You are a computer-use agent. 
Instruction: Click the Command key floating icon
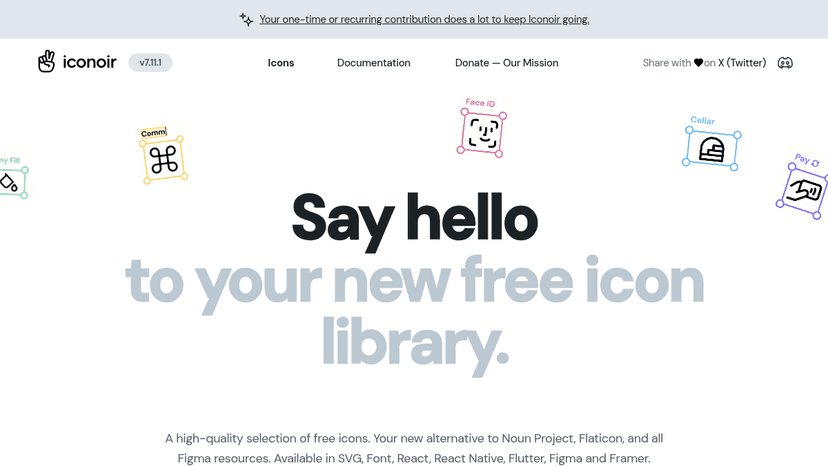coord(164,160)
